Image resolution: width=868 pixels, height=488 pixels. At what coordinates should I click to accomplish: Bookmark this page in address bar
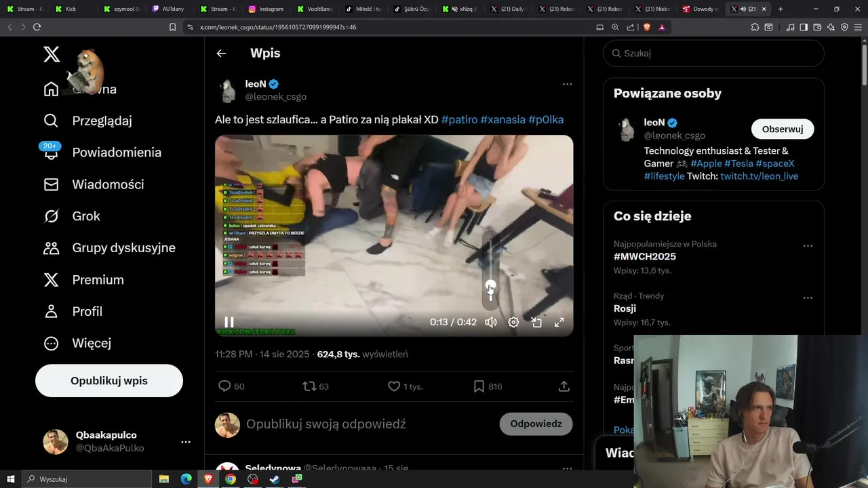pyautogui.click(x=172, y=27)
